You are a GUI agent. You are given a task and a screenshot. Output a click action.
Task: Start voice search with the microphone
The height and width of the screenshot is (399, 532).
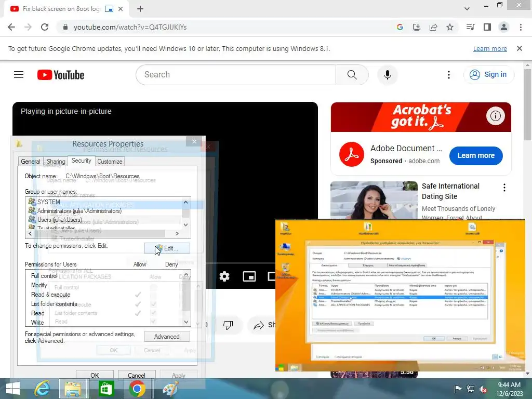click(x=387, y=75)
